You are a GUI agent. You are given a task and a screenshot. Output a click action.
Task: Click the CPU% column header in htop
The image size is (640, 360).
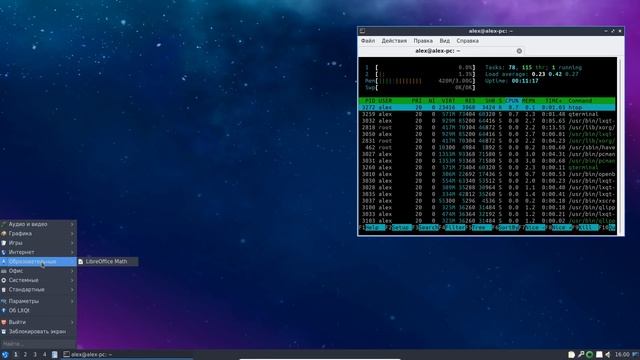[x=512, y=101]
